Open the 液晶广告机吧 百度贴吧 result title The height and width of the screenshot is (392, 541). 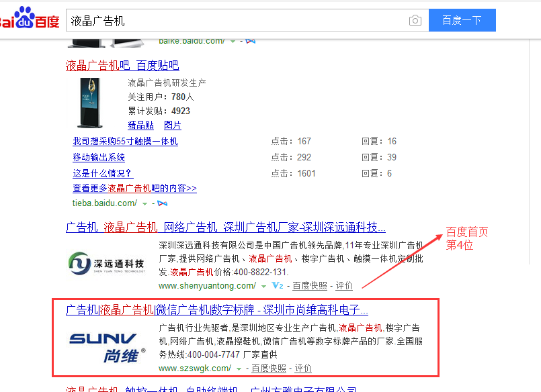[122, 66]
